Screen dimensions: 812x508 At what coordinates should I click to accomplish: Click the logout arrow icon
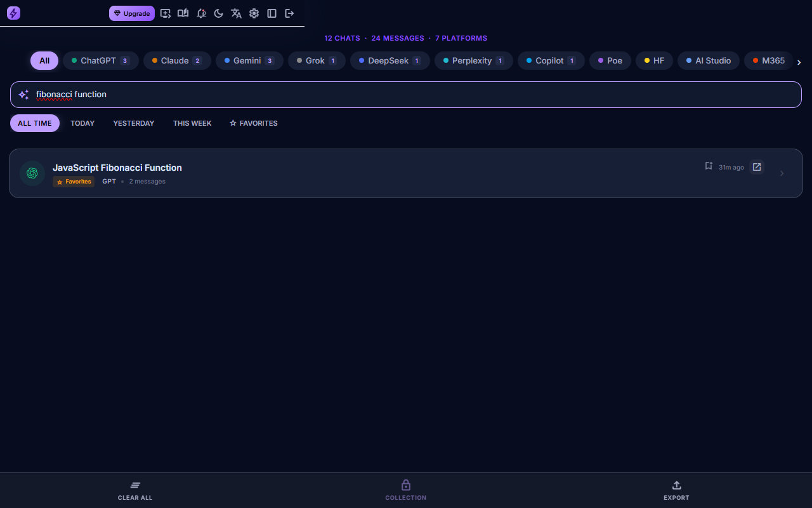coord(290,13)
